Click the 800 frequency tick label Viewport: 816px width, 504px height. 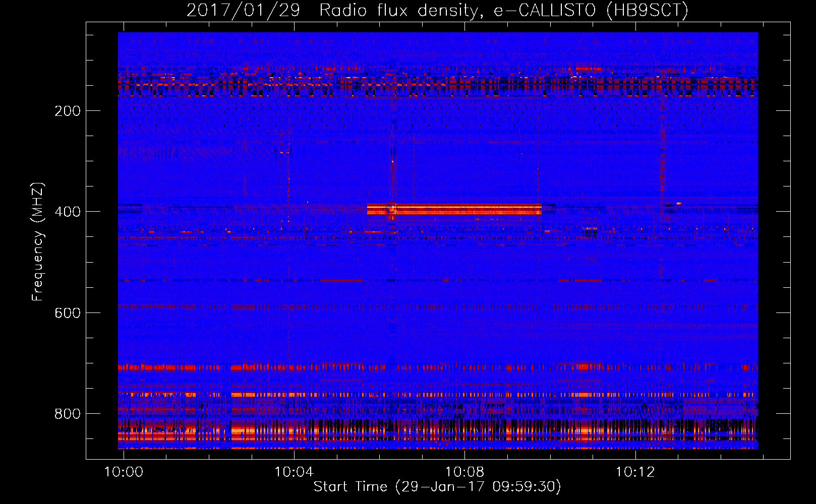pyautogui.click(x=68, y=414)
